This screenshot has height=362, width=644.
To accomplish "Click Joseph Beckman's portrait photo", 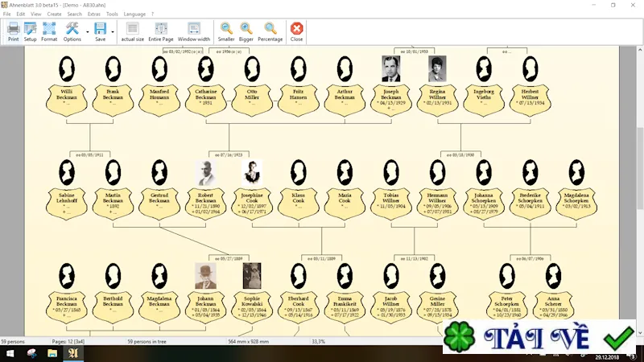I will pyautogui.click(x=390, y=68).
